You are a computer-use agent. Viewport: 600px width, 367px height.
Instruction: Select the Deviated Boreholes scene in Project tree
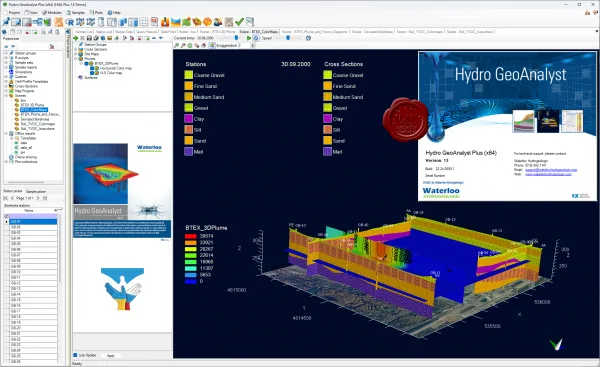pyautogui.click(x=36, y=119)
